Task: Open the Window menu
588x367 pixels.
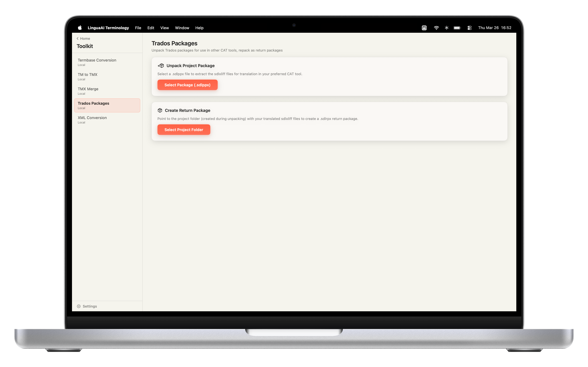Action: tap(182, 28)
